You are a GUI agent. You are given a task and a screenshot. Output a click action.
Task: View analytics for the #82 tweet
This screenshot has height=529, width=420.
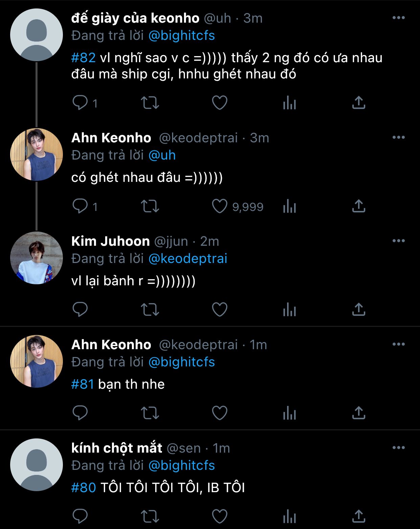pos(289,103)
